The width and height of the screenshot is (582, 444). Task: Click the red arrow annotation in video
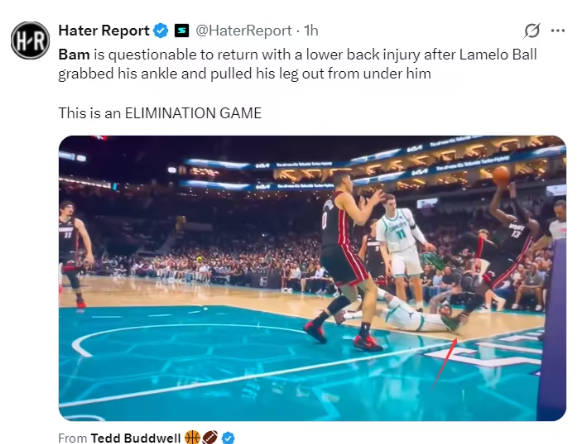tap(445, 363)
